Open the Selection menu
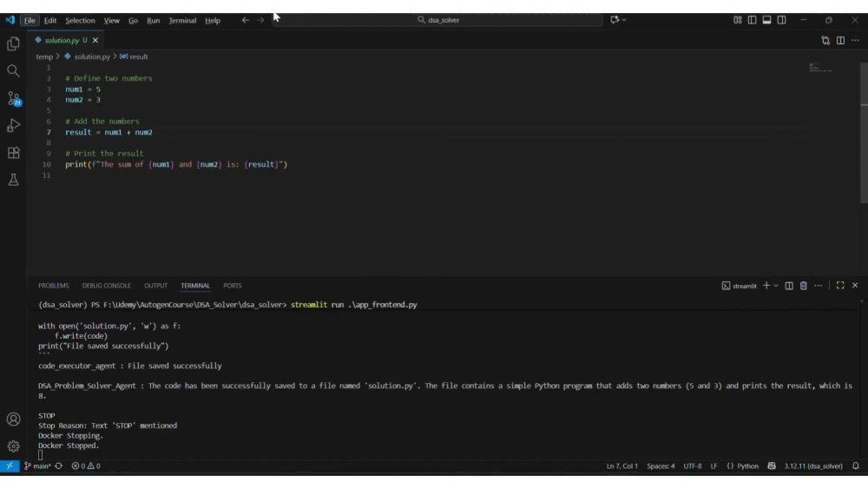Screen dimensions: 868x489 coord(80,21)
